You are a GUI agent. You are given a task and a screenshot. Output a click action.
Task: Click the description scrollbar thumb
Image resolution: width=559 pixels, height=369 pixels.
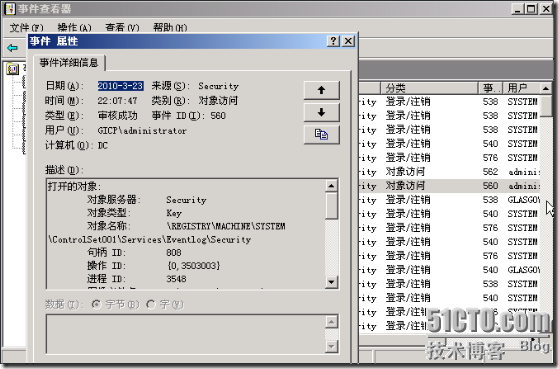331,206
